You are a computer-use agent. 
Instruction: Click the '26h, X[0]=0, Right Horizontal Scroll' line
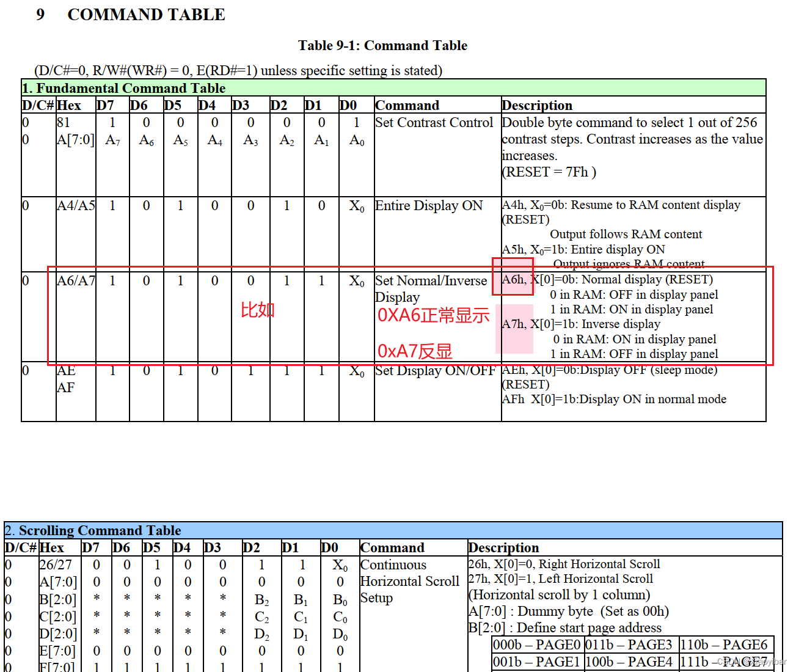click(x=564, y=564)
